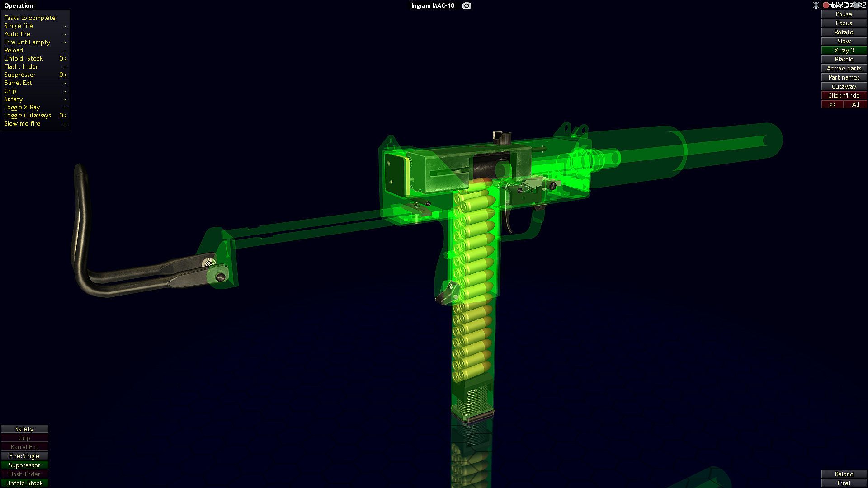Click the << undo hide button

coord(832,104)
